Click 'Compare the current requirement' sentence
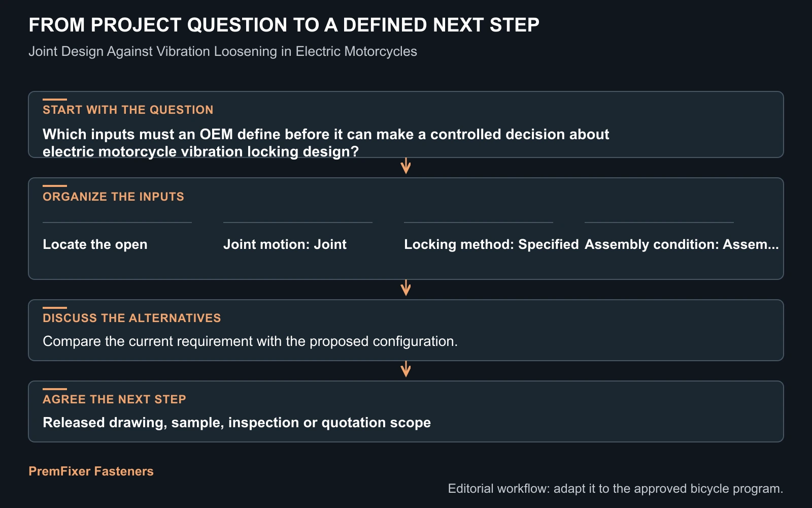 (x=250, y=341)
